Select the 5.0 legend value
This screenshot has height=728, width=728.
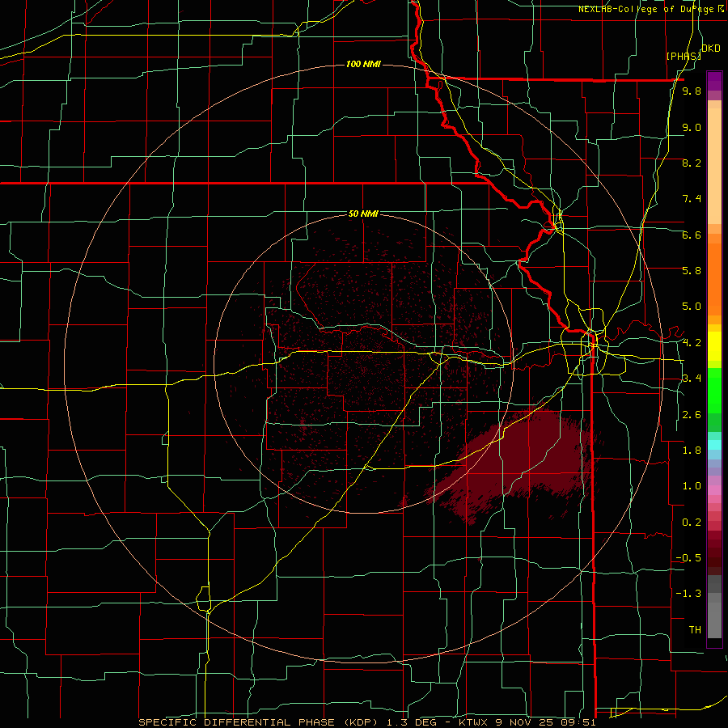coord(692,307)
